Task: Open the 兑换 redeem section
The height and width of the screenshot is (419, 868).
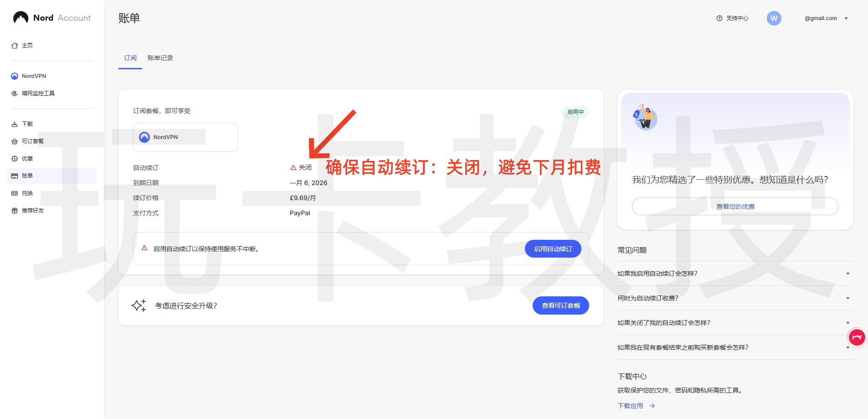Action: point(27,193)
